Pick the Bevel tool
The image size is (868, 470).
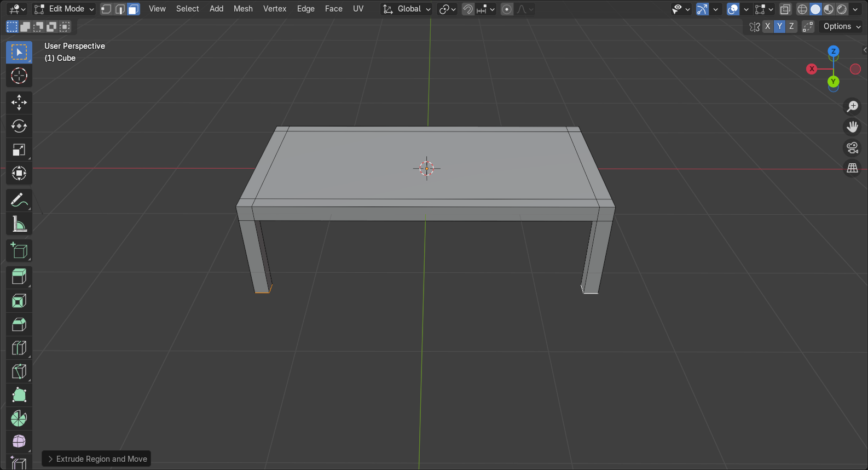(x=19, y=324)
